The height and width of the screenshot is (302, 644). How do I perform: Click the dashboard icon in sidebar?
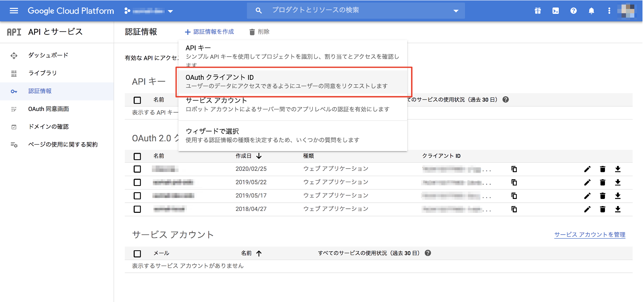point(14,55)
